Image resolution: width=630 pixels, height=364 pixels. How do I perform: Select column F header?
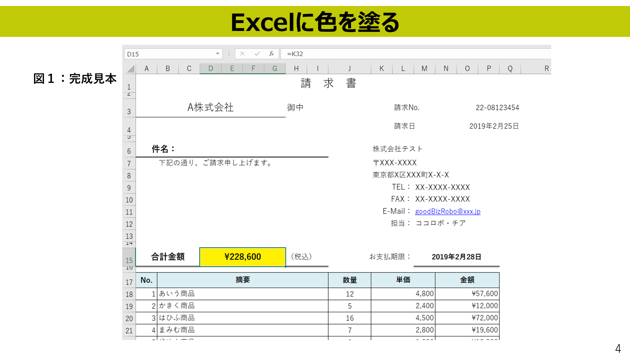253,69
